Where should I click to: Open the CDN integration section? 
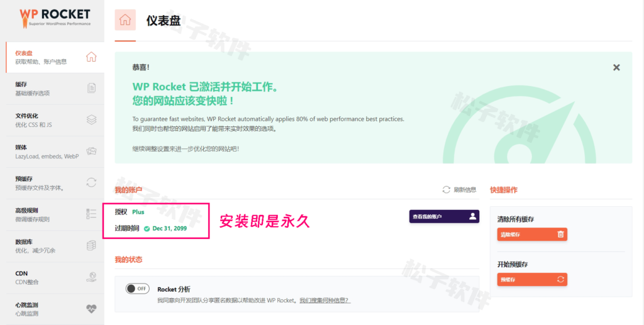55,278
